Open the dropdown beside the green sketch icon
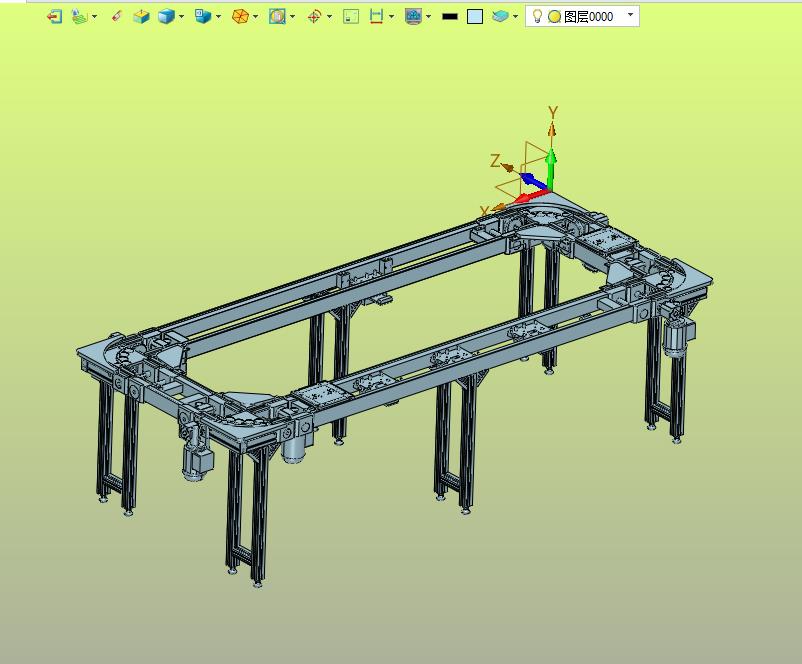This screenshot has width=802, height=664. (x=95, y=17)
